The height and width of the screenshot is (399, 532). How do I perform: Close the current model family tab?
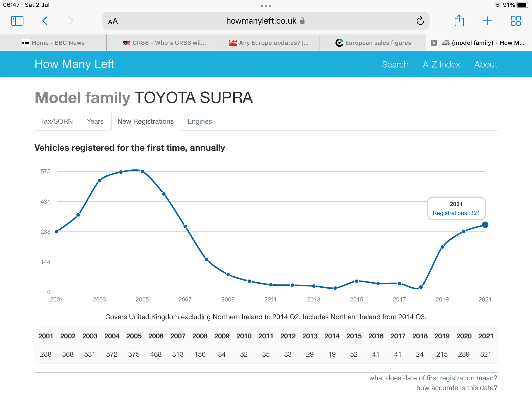pyautogui.click(x=434, y=43)
